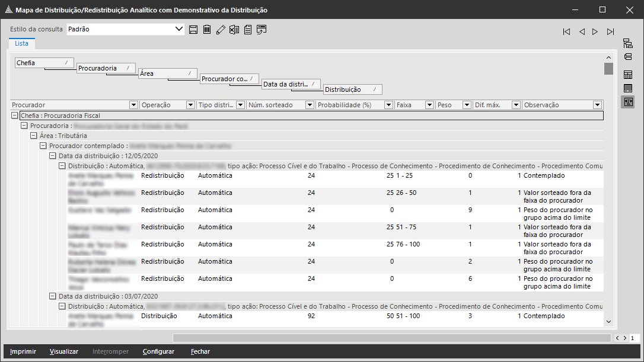Viewport: 644px width, 362px height.
Task: Open the Estilo da consulta dropdown
Action: [180, 29]
